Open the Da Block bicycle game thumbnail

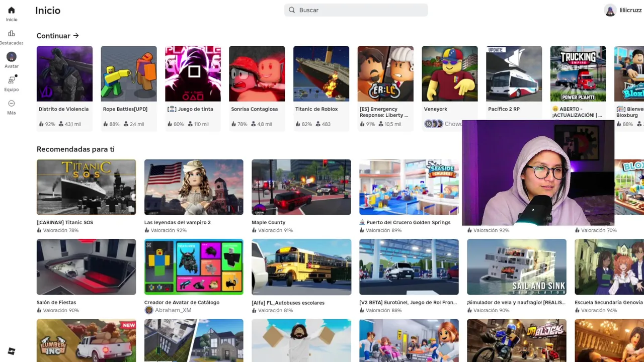(517, 340)
